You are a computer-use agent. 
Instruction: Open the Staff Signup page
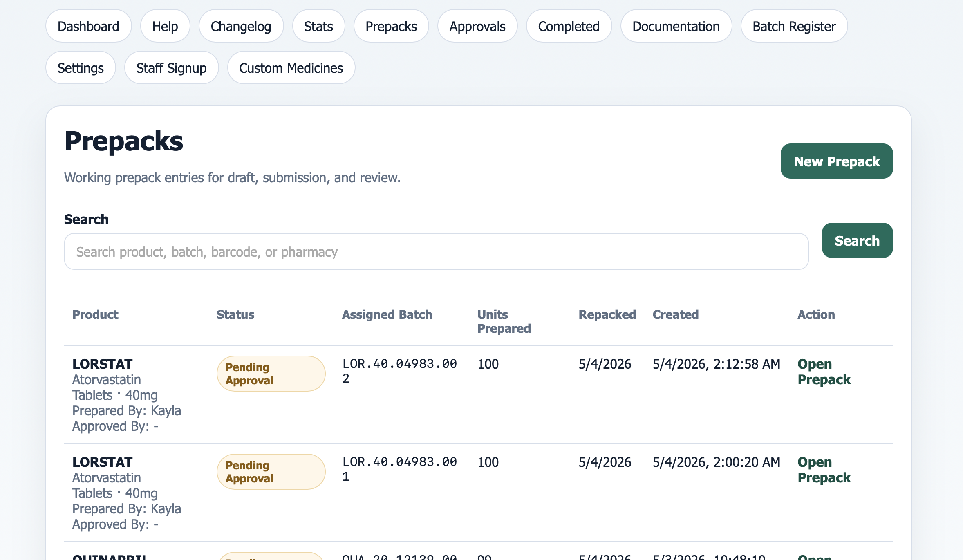(x=171, y=68)
